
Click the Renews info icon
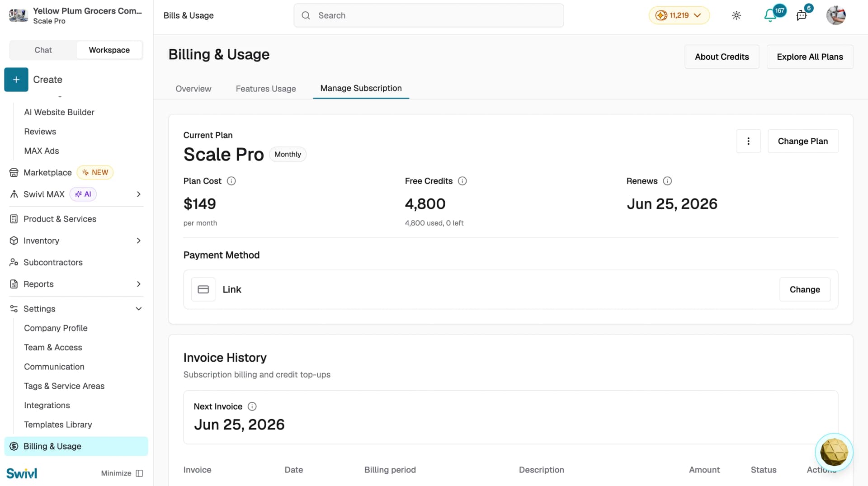click(x=667, y=181)
